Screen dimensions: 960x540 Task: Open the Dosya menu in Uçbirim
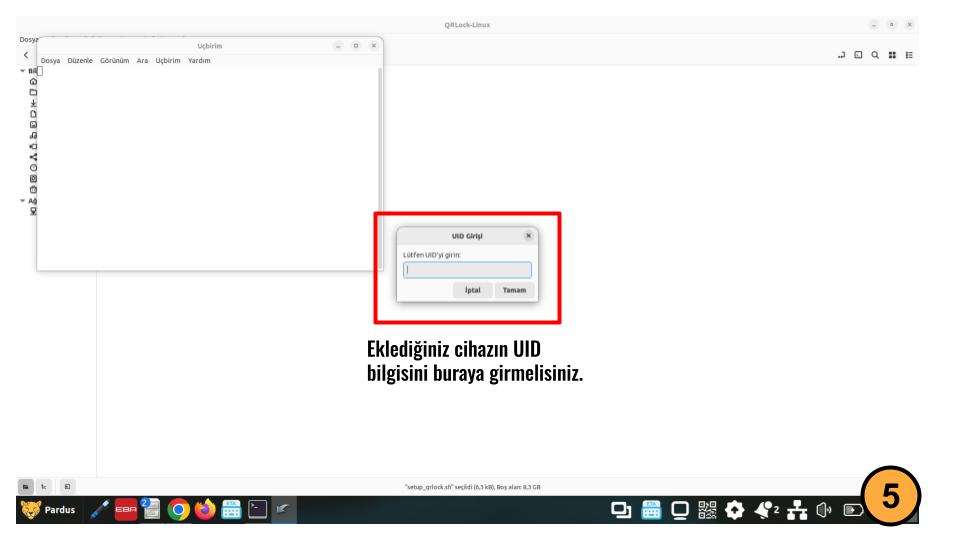[x=50, y=60]
